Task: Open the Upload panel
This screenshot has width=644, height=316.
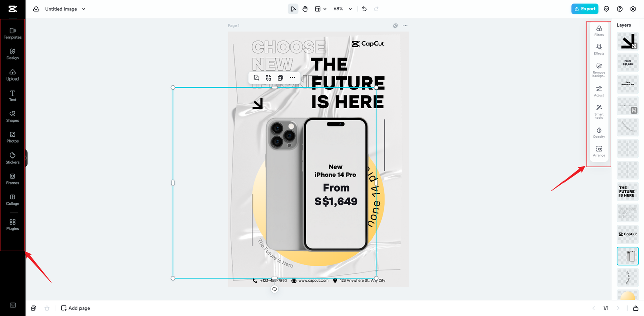Action: coord(13,75)
